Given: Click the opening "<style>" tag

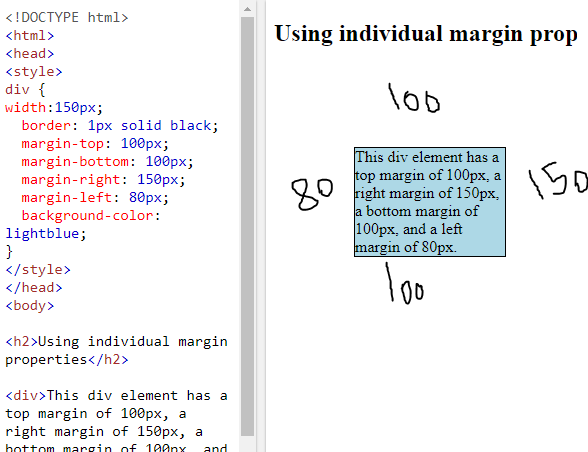Looking at the screenshot, I should [34, 72].
